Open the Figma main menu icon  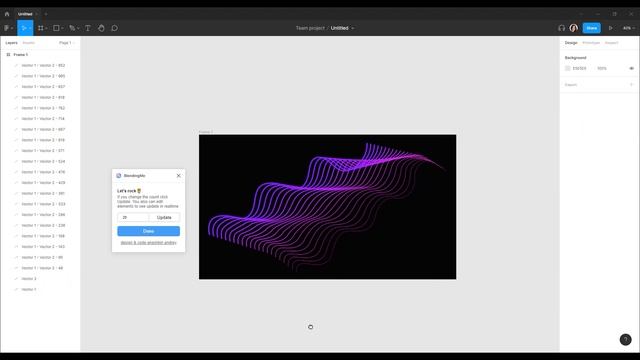[7, 28]
